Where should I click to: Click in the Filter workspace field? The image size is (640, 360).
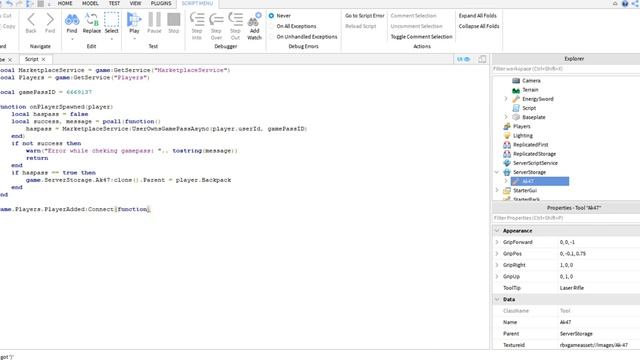[566, 69]
